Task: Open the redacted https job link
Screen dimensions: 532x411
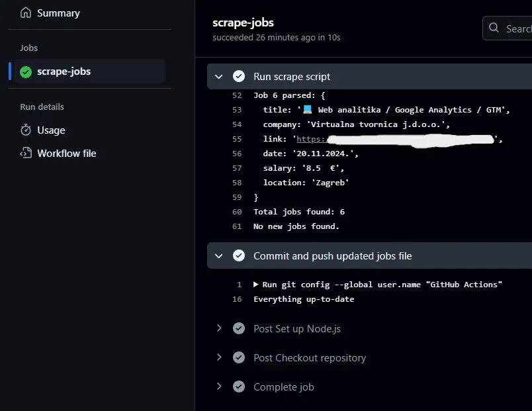Action: (x=311, y=139)
